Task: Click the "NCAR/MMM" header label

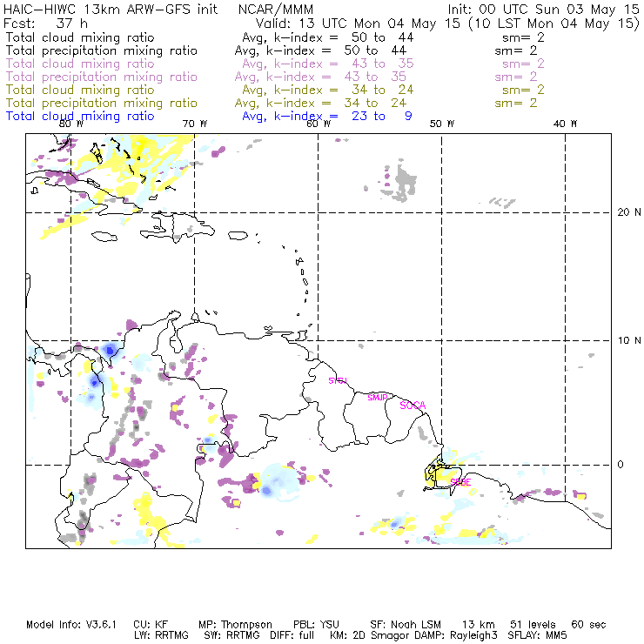Action: click(276, 10)
